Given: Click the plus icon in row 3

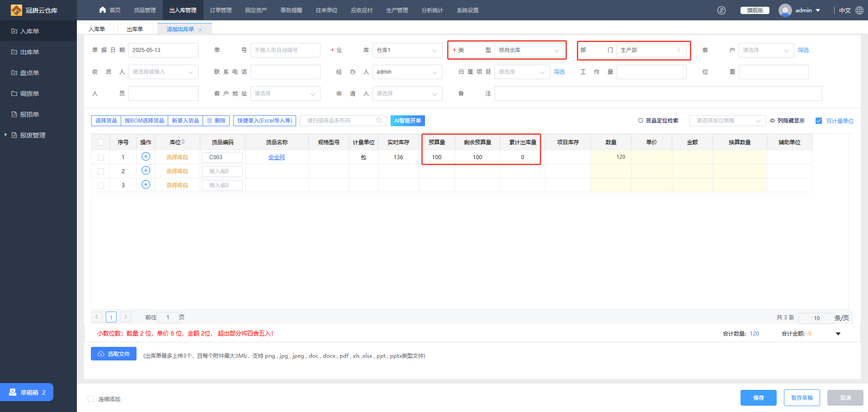Looking at the screenshot, I should (146, 185).
